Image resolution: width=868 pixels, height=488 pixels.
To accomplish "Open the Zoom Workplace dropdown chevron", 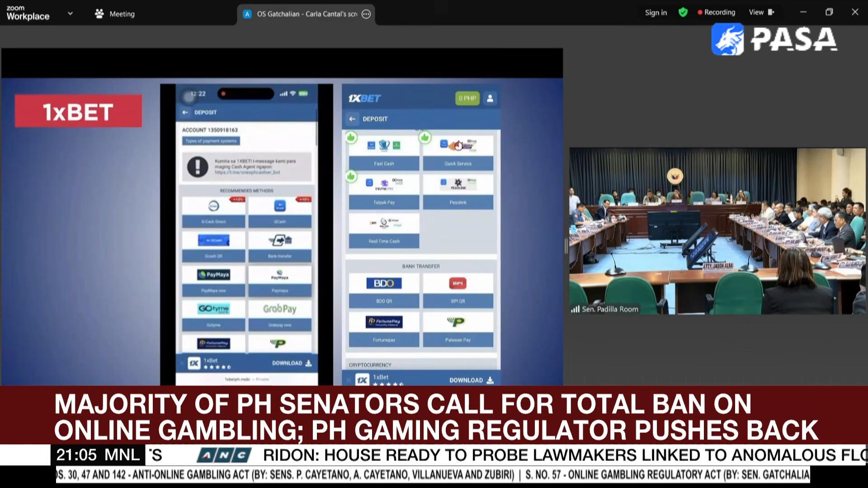I will 70,14.
